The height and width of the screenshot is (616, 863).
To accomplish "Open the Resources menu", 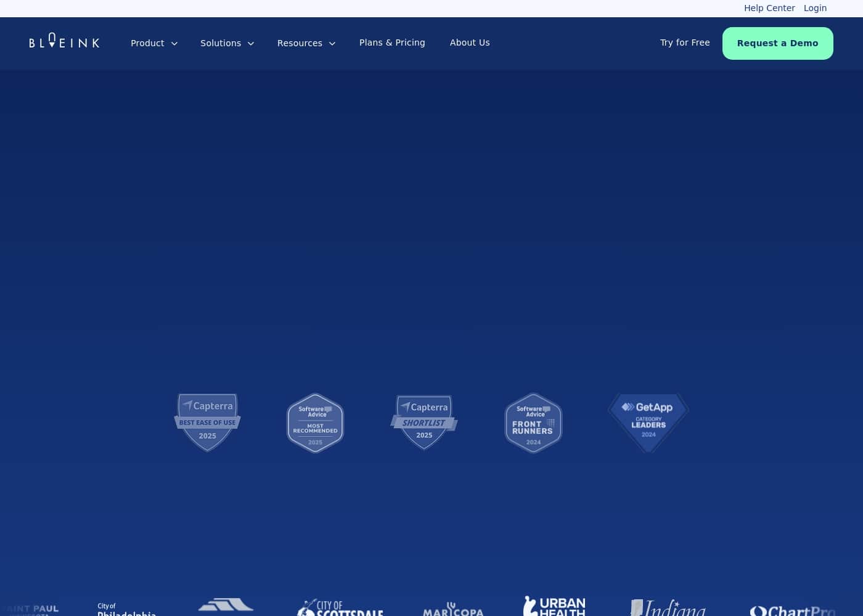I will (300, 43).
